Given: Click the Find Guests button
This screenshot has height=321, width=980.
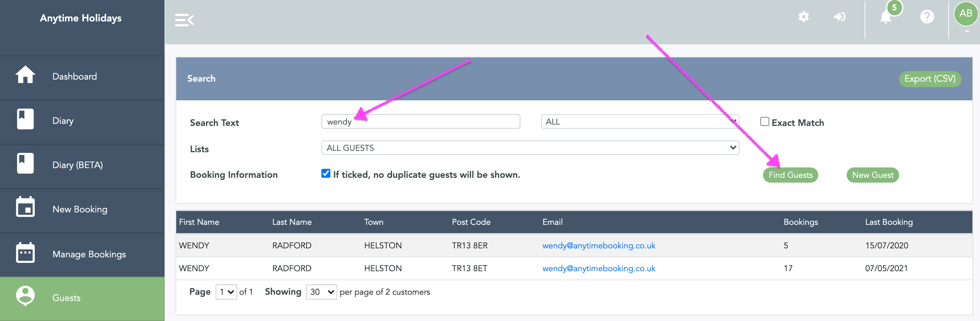Looking at the screenshot, I should tap(791, 175).
